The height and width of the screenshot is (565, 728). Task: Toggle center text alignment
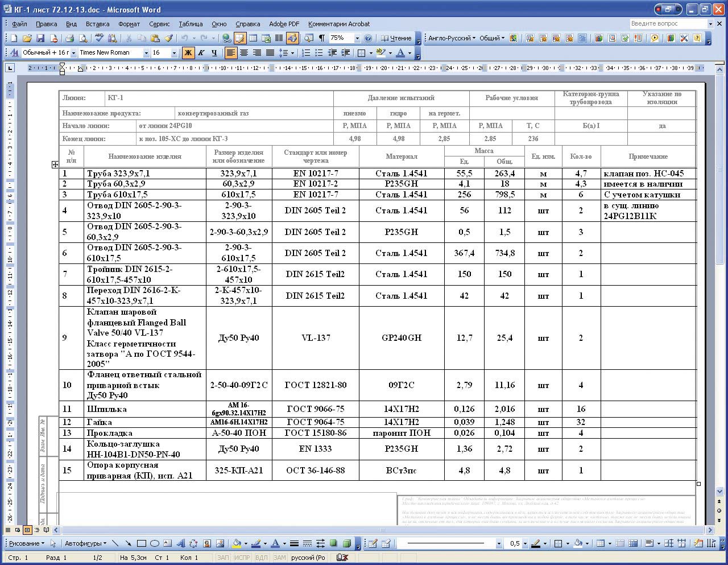coord(244,53)
